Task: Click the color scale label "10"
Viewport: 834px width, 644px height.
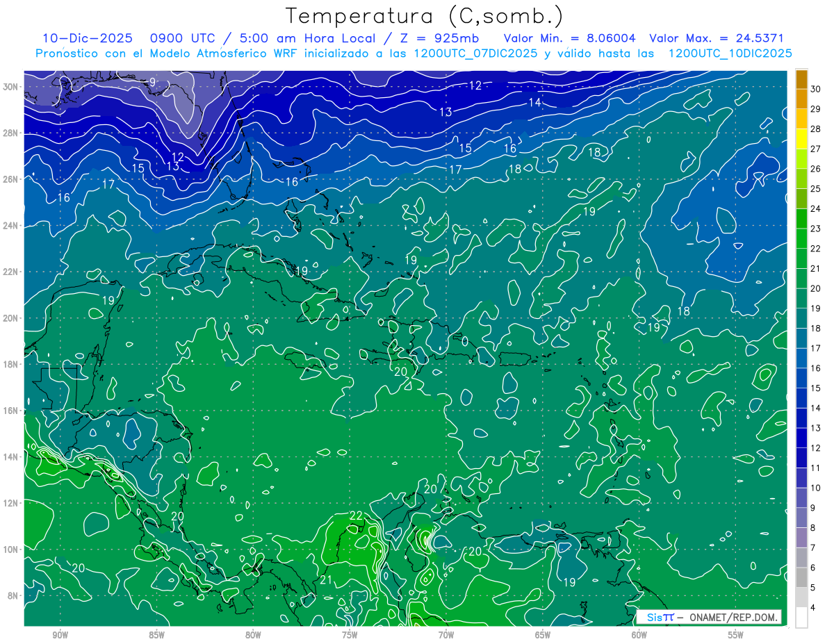Action: point(816,488)
